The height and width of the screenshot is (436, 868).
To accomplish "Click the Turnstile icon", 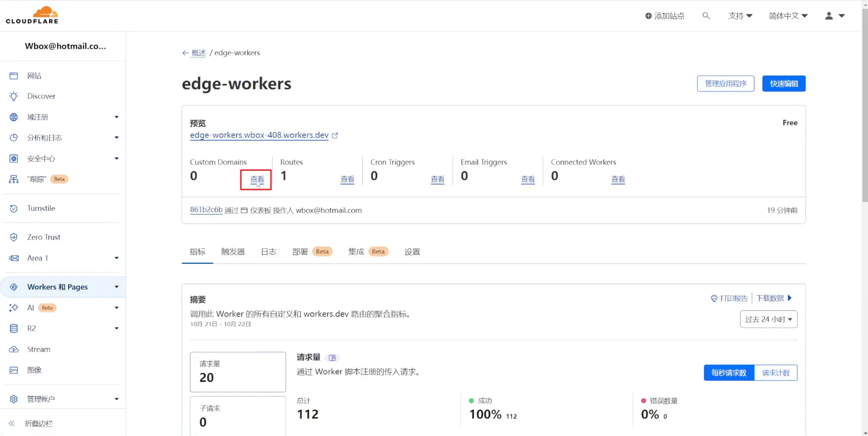I will point(14,209).
